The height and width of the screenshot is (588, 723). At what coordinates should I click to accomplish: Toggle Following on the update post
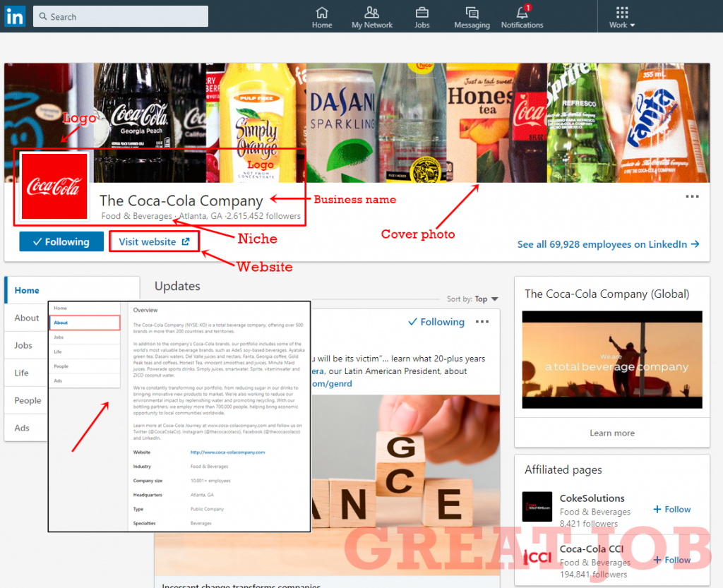(436, 322)
